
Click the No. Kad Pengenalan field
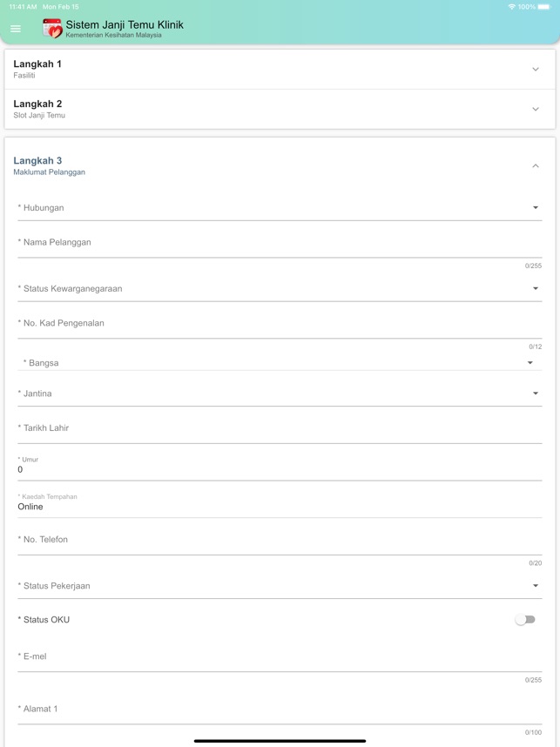280,324
